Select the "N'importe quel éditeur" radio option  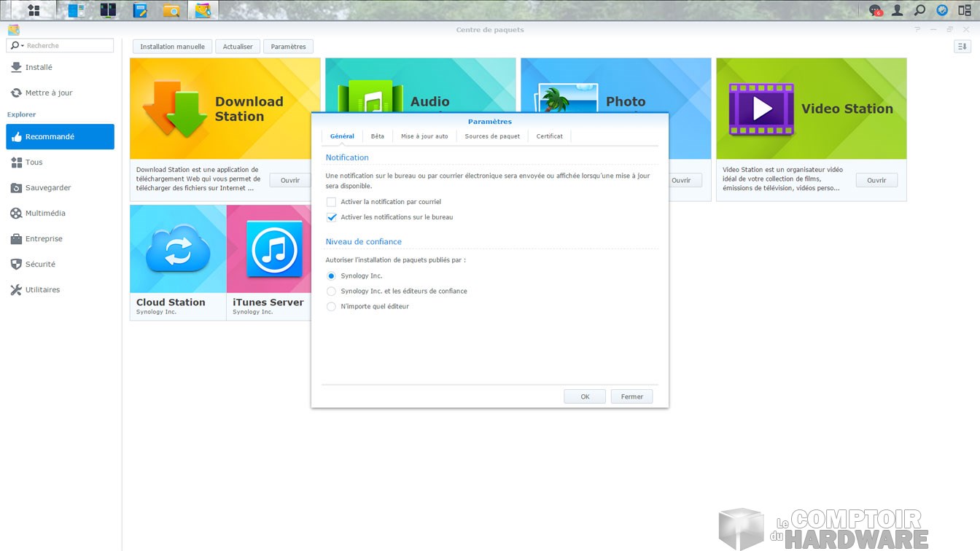[332, 307]
